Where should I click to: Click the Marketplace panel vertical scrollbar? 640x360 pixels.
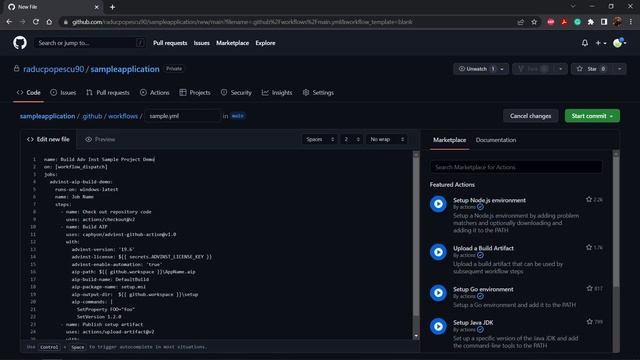coord(616,251)
